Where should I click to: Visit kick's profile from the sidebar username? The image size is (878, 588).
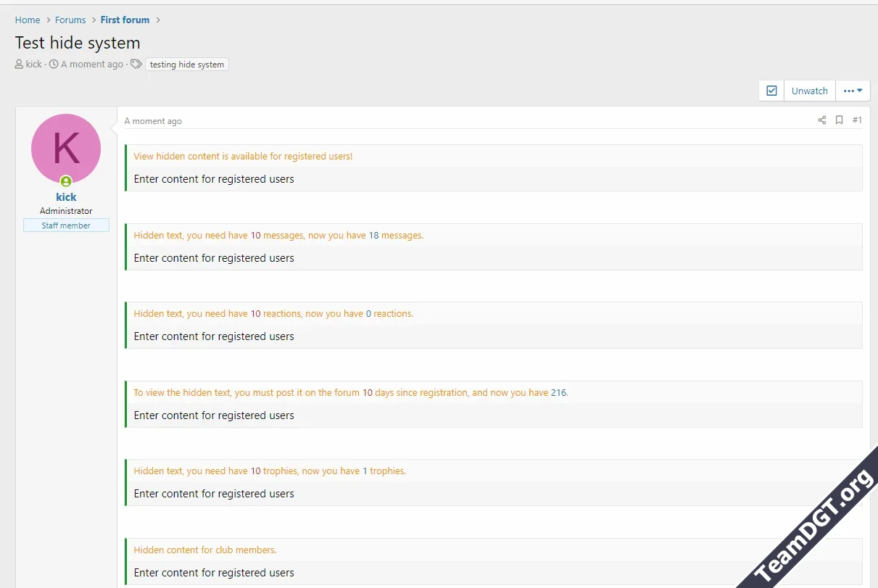tap(65, 196)
